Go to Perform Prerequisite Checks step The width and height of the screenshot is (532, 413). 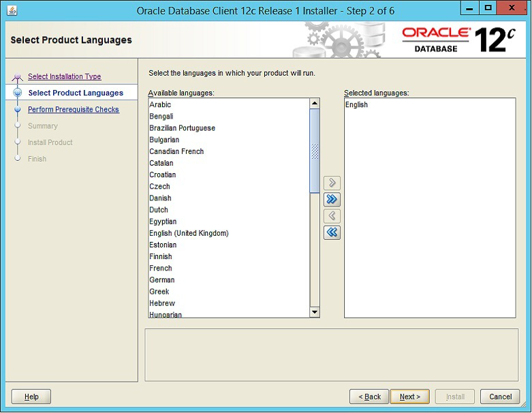(73, 109)
